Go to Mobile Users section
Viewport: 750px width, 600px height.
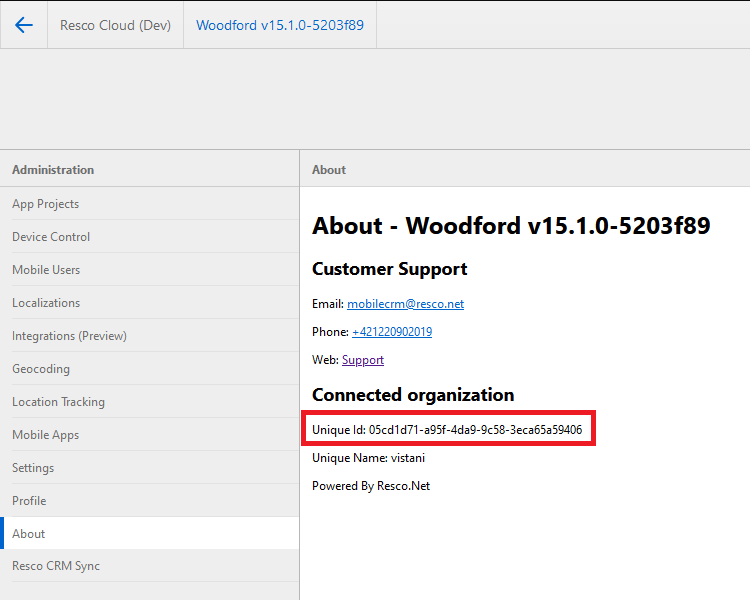coord(46,270)
